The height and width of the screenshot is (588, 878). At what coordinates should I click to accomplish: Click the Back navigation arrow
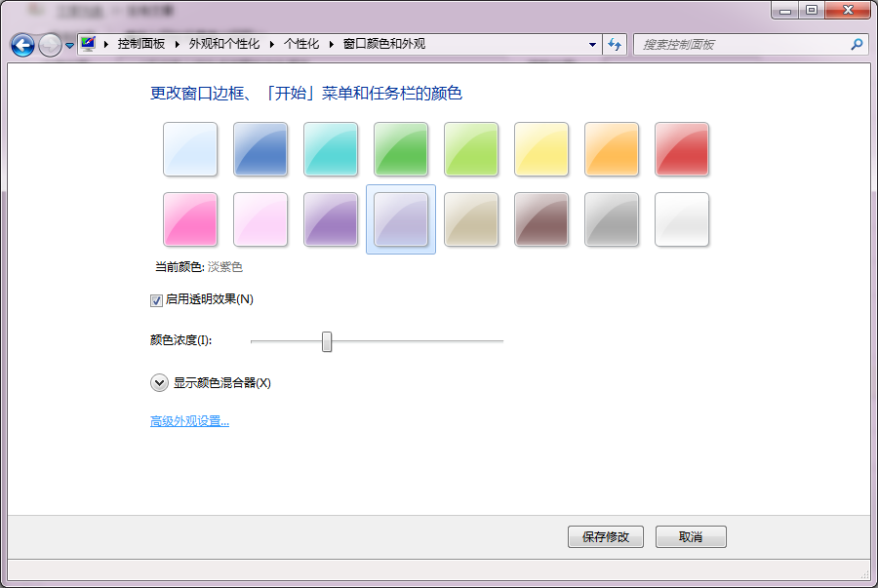point(20,44)
